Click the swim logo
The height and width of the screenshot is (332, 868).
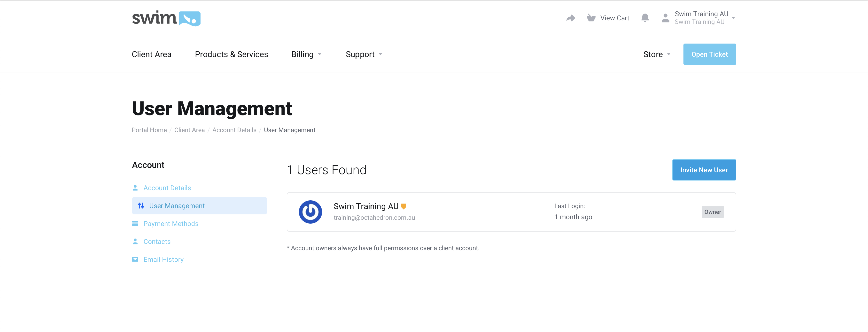pyautogui.click(x=166, y=18)
